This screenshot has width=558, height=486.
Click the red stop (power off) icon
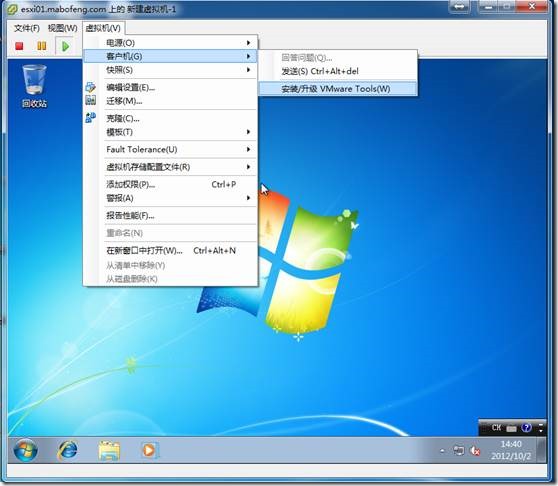point(19,46)
